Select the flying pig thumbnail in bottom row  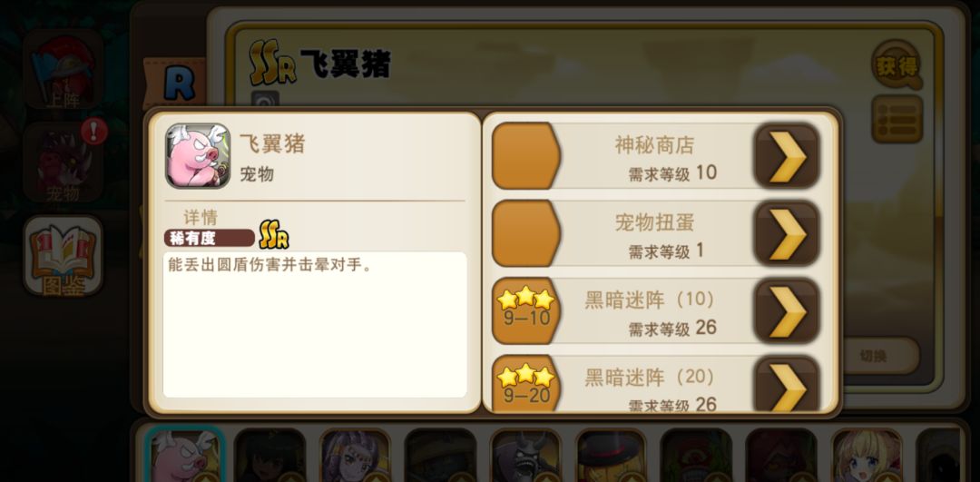pyautogui.click(x=185, y=455)
